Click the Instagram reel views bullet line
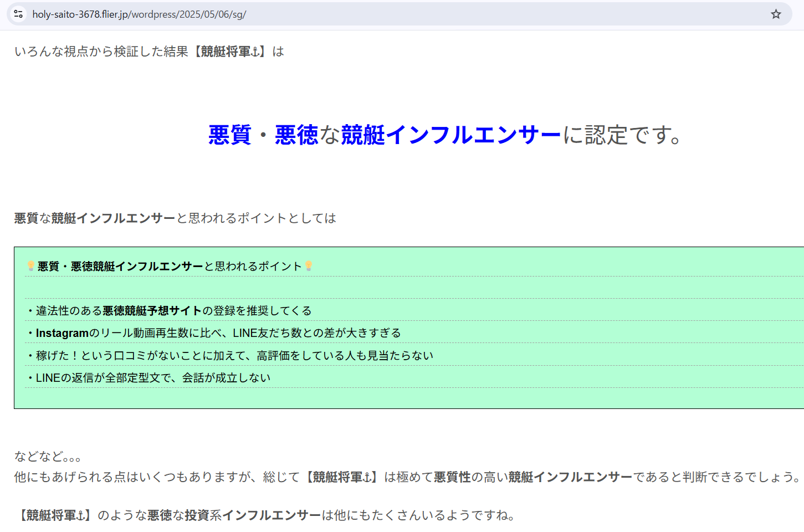The width and height of the screenshot is (804, 532). pos(217,333)
